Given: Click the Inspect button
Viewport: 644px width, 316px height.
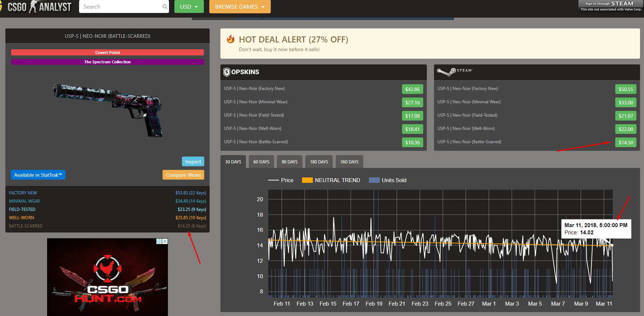Looking at the screenshot, I should coord(193,162).
